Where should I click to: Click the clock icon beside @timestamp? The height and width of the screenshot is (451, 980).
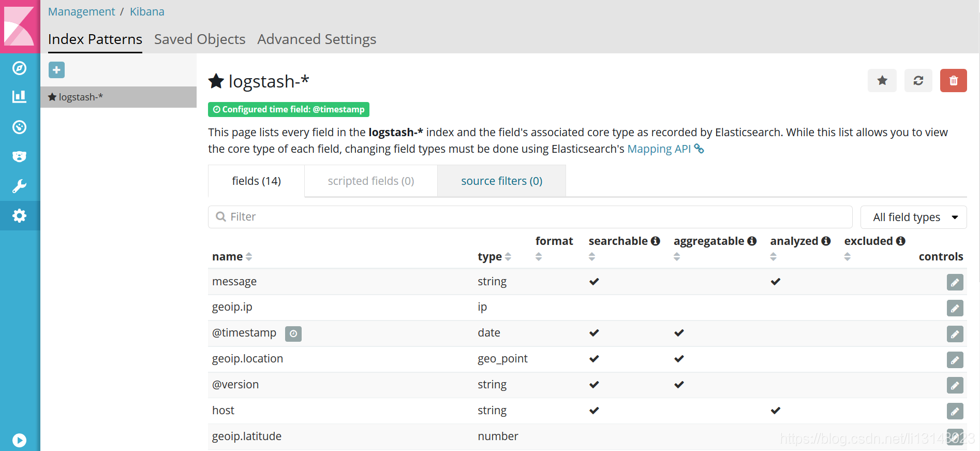coord(293,334)
